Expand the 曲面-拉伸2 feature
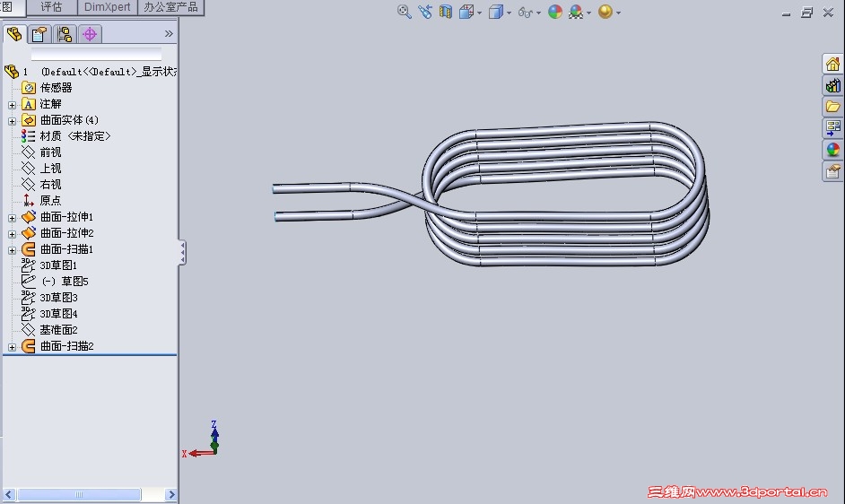 (x=12, y=234)
